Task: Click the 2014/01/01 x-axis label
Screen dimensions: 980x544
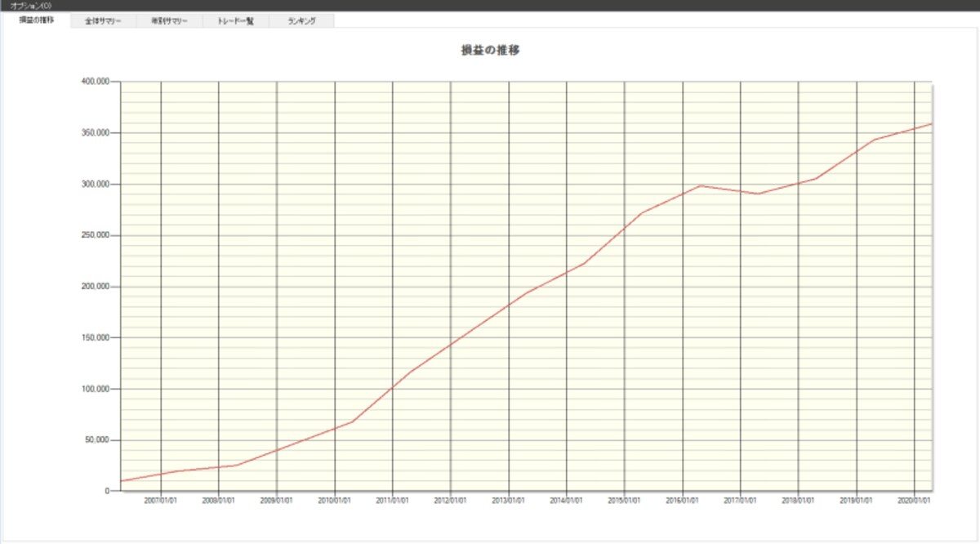Action: pos(567,500)
